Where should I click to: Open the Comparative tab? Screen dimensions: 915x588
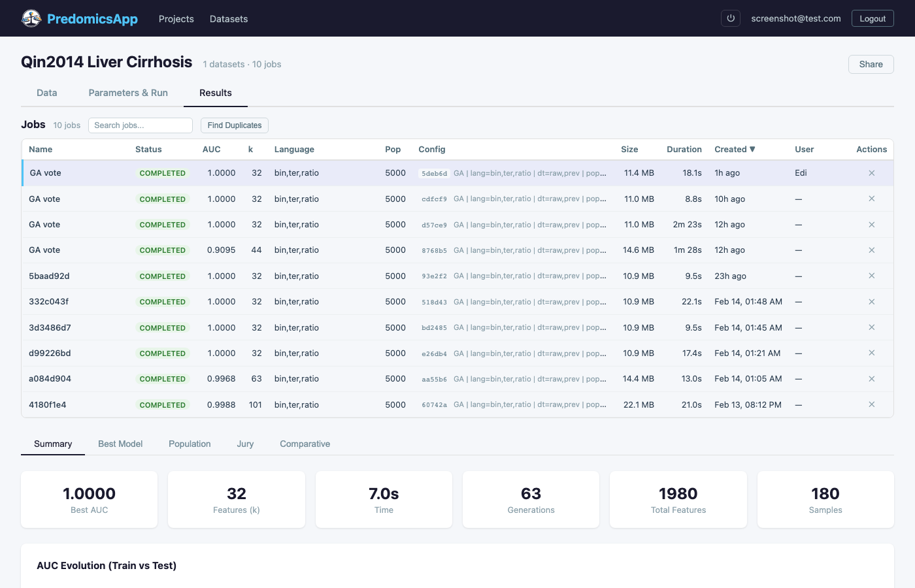(x=305, y=444)
